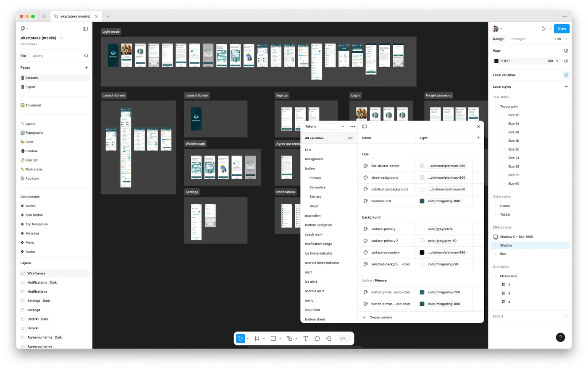Collapse the left sidebar panel
This screenshot has height=370, width=588.
pos(85,29)
